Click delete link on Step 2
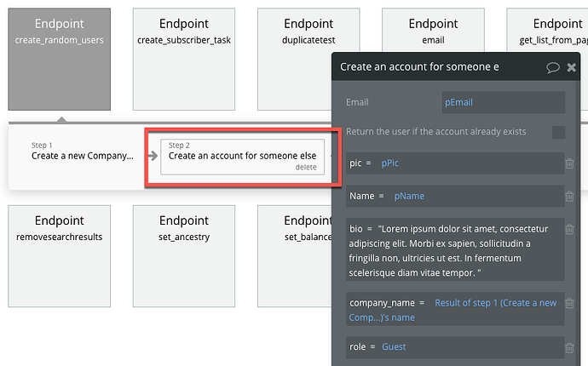The image size is (588, 366). [x=306, y=168]
